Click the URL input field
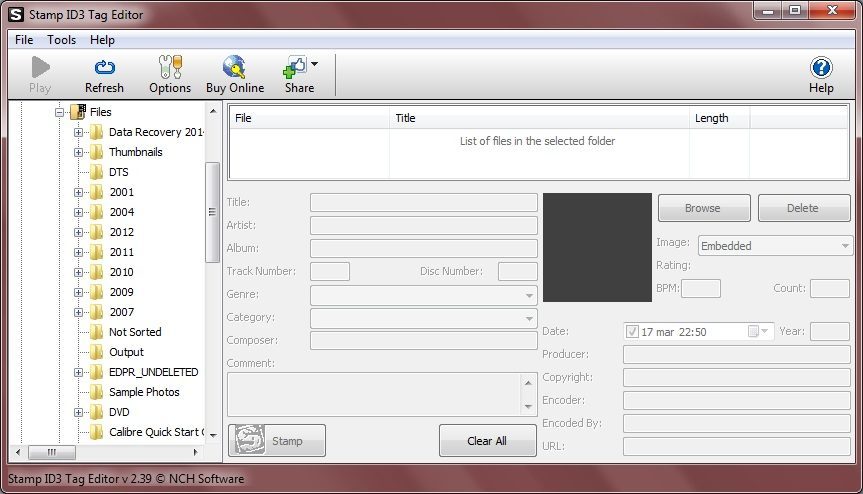 [x=736, y=446]
